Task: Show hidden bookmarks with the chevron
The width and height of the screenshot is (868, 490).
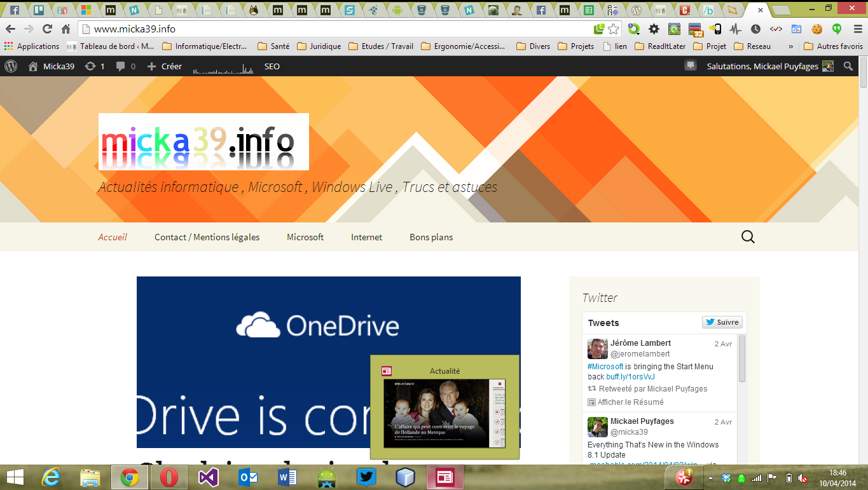Action: (790, 46)
